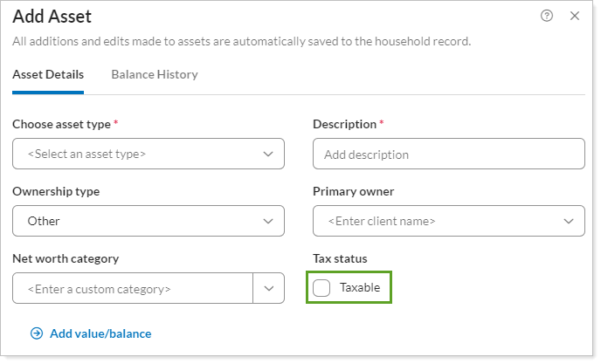
Task: Open the help icon in the dialog header
Action: (x=547, y=16)
